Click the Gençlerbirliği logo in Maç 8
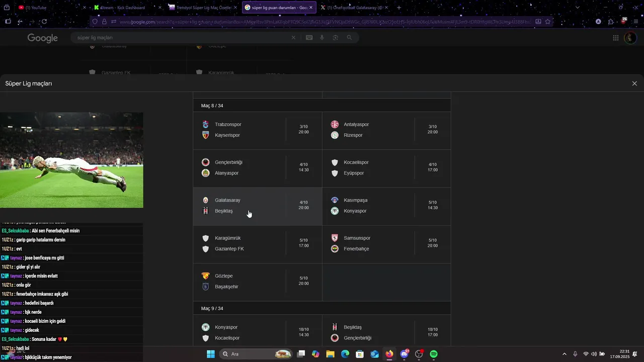Screen dimensions: 644x362 pos(205,162)
